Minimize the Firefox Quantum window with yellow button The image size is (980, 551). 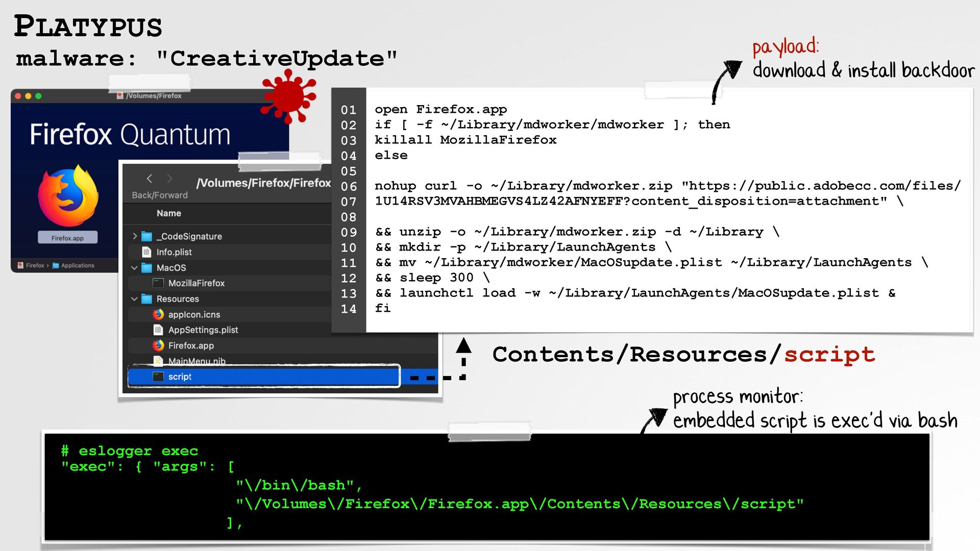[x=28, y=96]
